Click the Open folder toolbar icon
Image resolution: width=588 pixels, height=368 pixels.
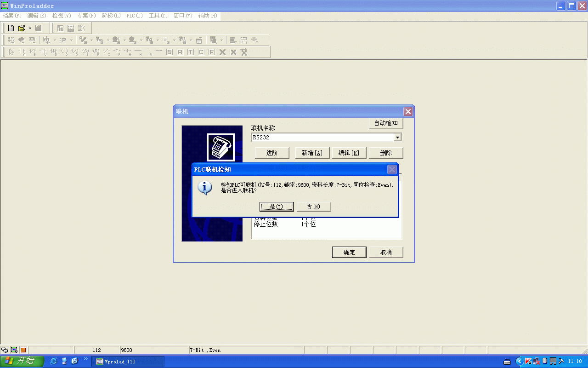click(21, 28)
